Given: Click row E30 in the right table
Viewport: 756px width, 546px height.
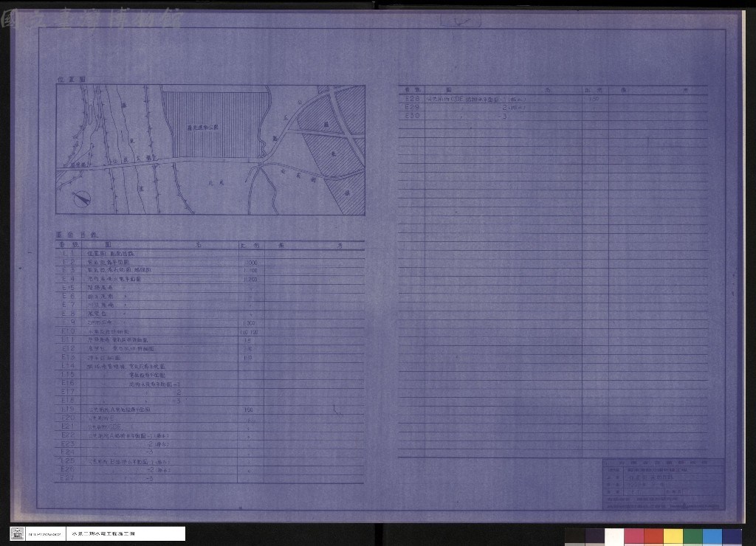Looking at the screenshot, I should pos(552,116).
